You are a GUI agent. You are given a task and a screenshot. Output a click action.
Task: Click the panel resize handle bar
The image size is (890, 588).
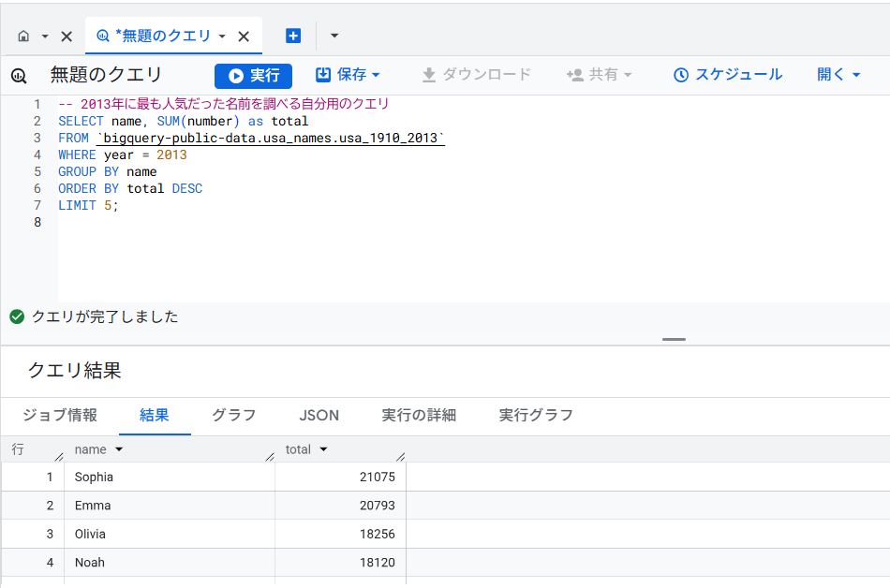click(x=674, y=339)
